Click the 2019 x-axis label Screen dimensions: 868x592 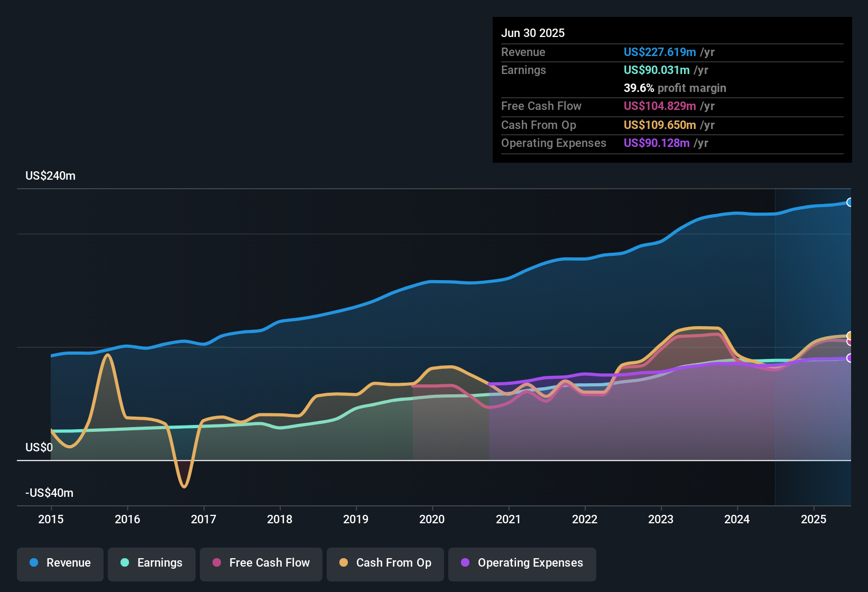tap(356, 519)
